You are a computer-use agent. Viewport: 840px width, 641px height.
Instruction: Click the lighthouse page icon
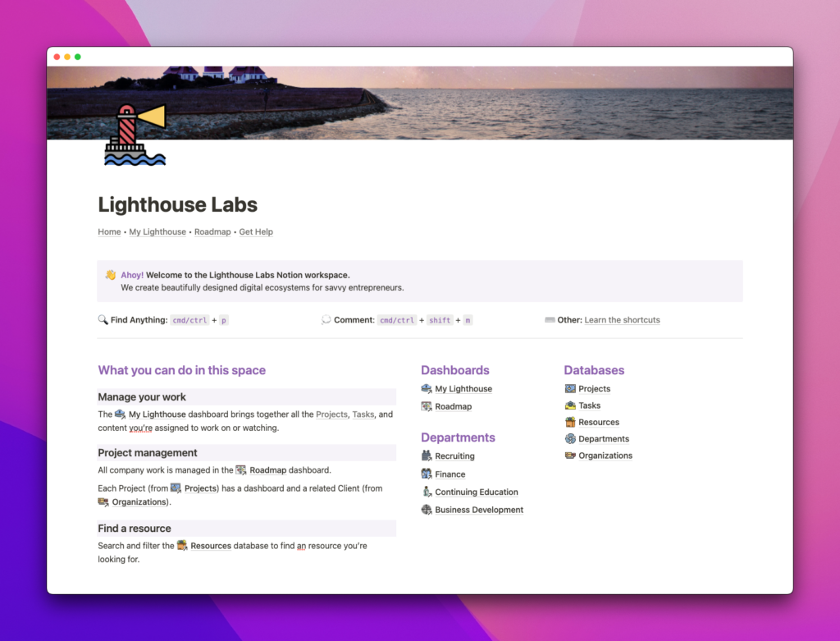click(x=135, y=135)
